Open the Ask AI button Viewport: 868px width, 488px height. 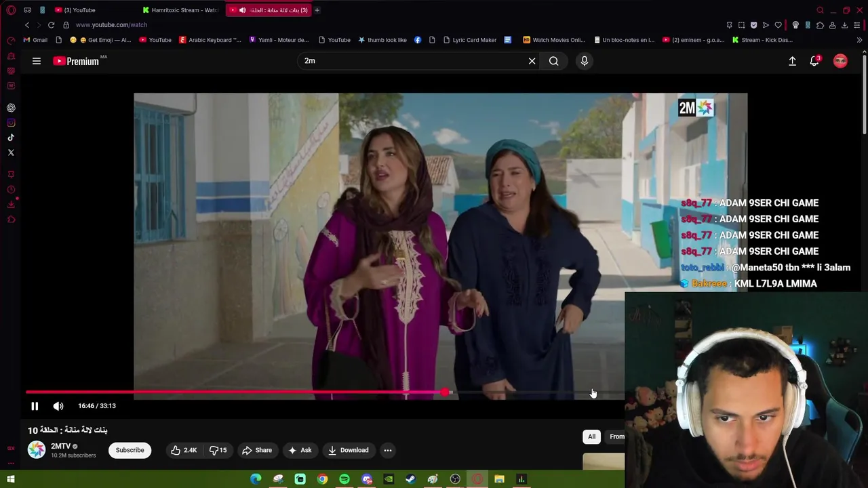pos(300,450)
